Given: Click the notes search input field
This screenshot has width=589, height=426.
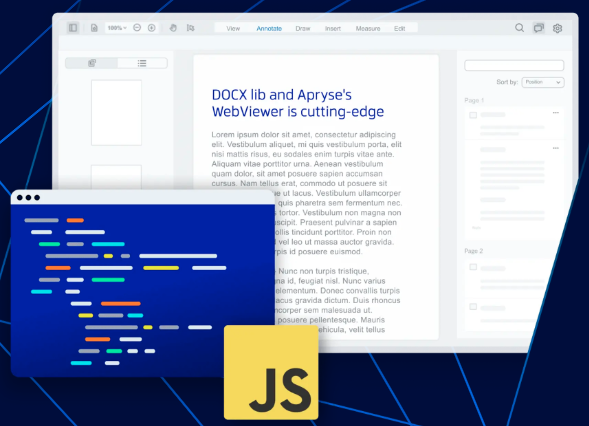Looking at the screenshot, I should (x=514, y=65).
